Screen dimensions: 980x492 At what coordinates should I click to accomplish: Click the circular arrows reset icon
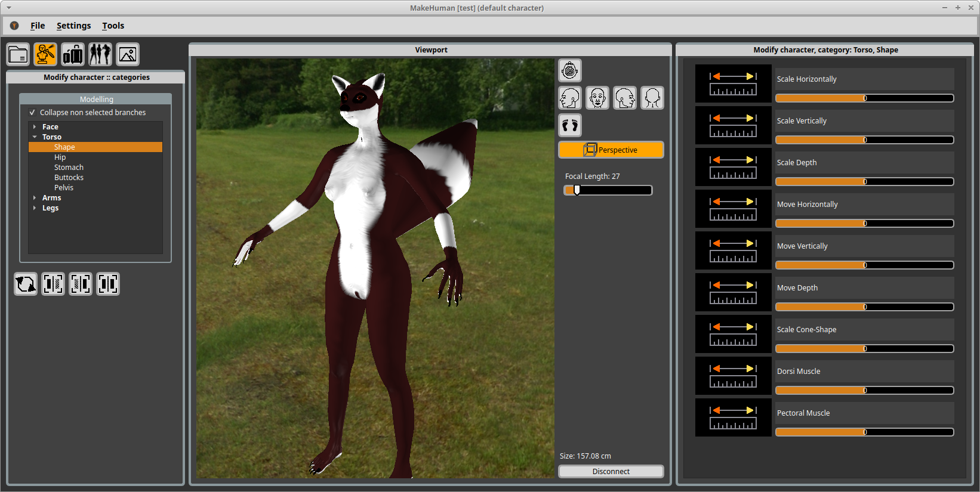tap(26, 284)
